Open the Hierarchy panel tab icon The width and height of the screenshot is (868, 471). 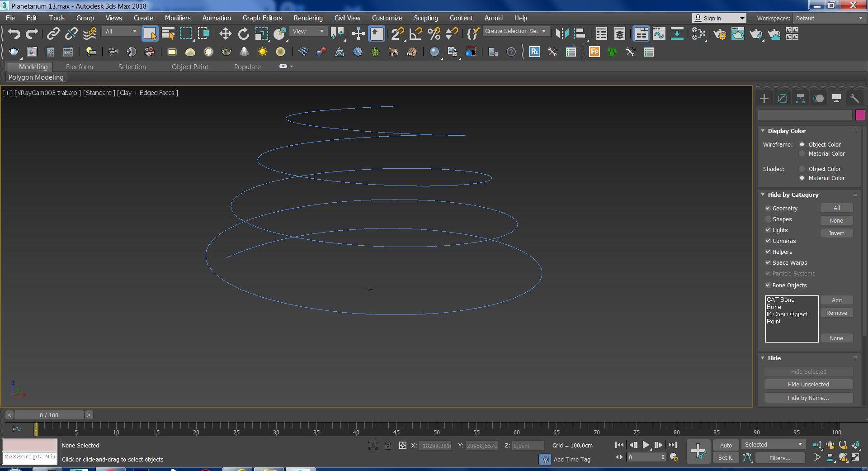800,99
